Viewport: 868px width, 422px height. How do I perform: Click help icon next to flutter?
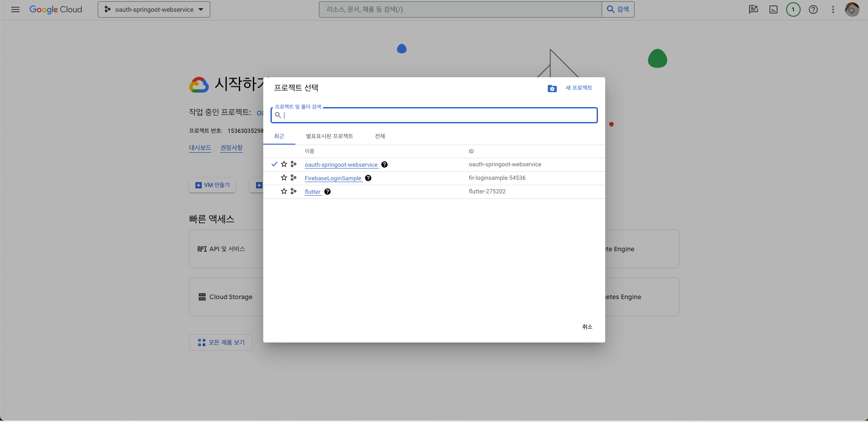tap(327, 192)
